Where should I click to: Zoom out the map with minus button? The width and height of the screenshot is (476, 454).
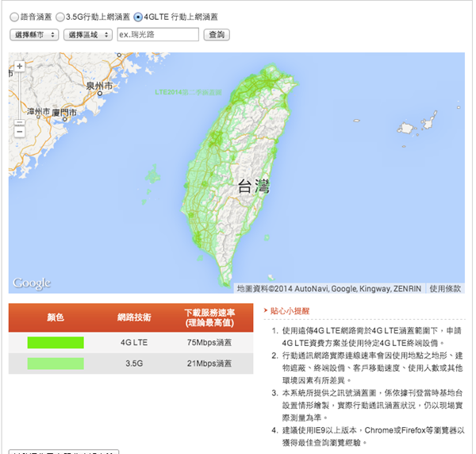19,132
